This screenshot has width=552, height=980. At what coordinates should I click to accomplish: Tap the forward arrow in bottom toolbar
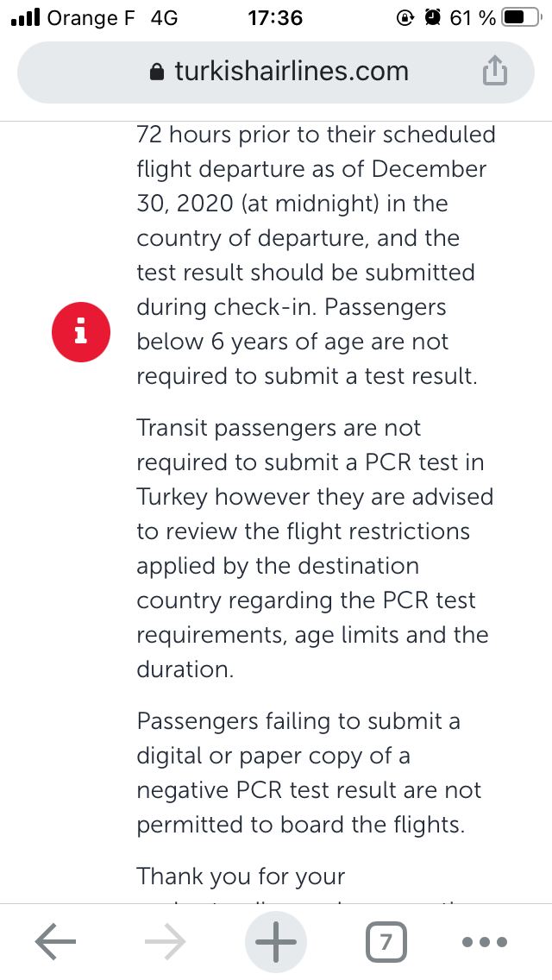165,940
